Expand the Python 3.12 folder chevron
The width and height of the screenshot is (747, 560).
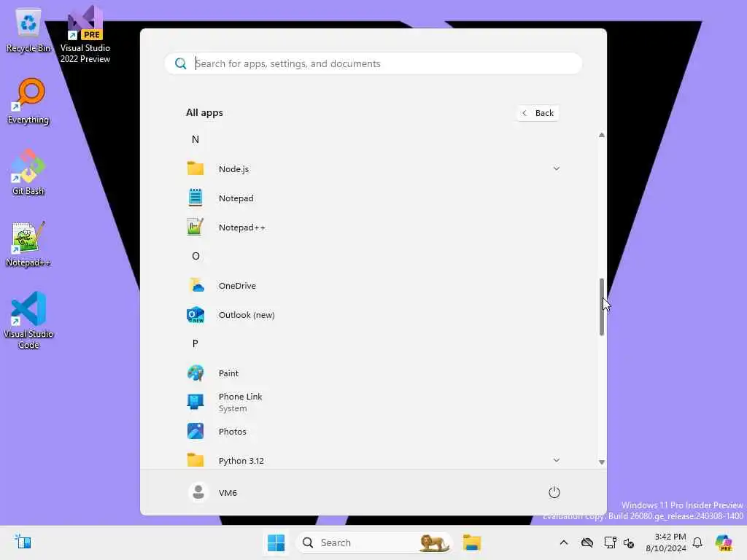(556, 460)
